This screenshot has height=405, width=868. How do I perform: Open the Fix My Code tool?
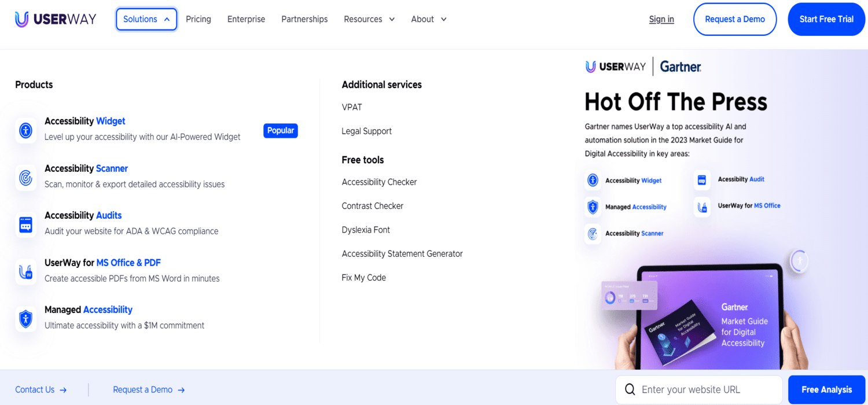click(364, 277)
